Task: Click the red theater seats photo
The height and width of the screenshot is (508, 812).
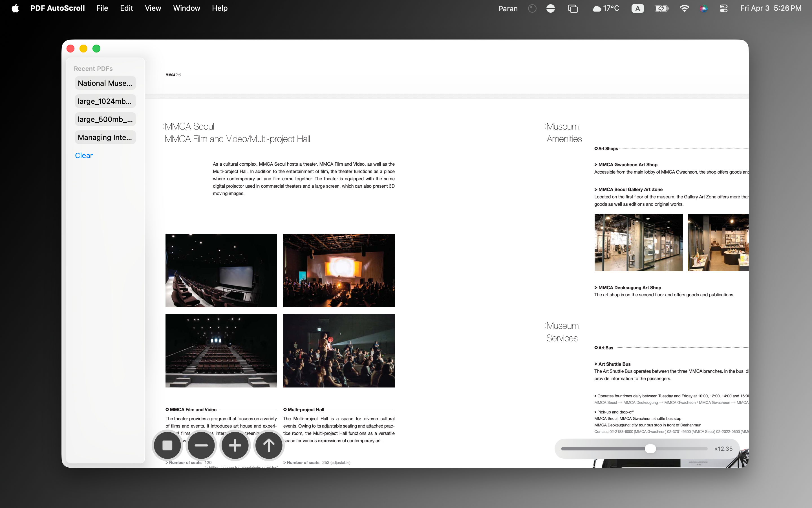Action: (x=221, y=351)
